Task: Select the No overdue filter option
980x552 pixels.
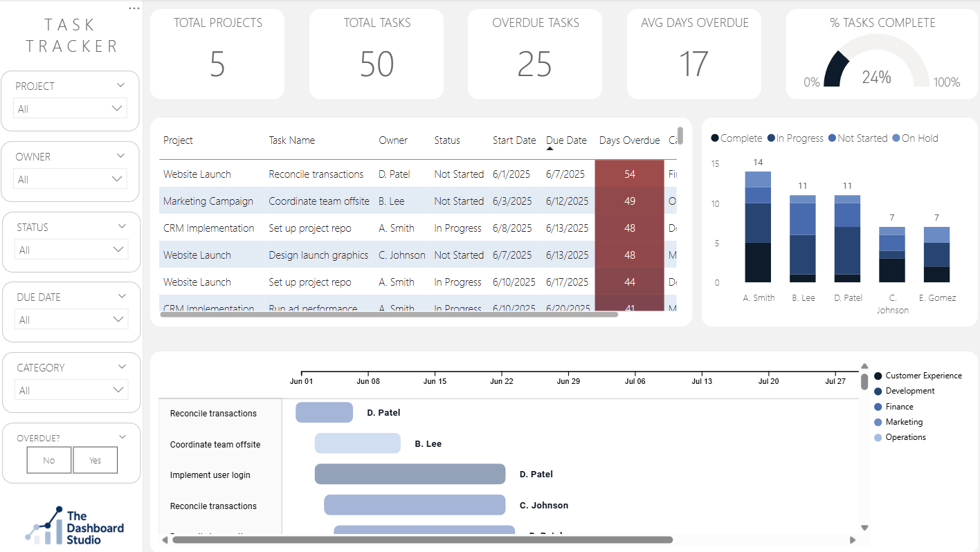Action: point(48,460)
